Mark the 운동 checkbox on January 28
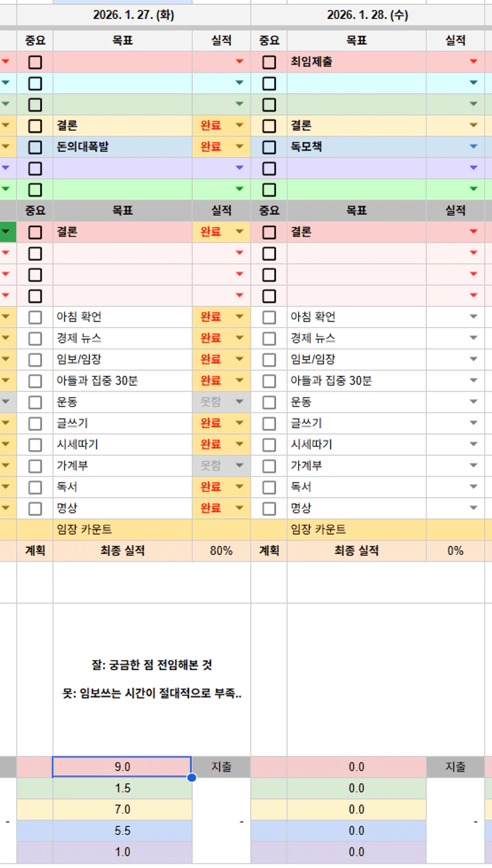492x868 pixels. click(x=269, y=402)
